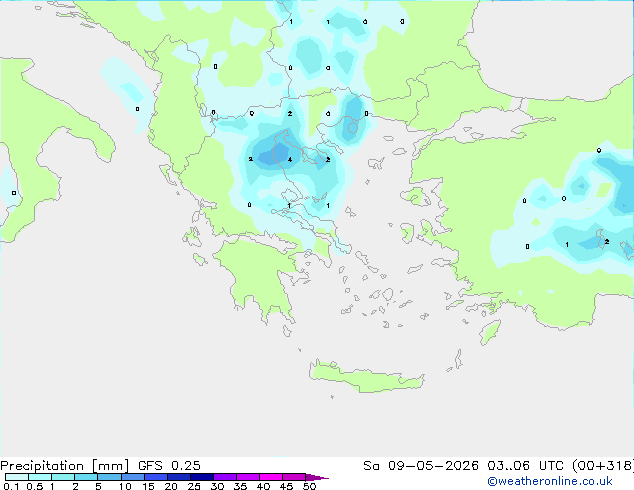Click the 2 to 5 legend swatch
The image size is (634, 490).
(x=86, y=477)
